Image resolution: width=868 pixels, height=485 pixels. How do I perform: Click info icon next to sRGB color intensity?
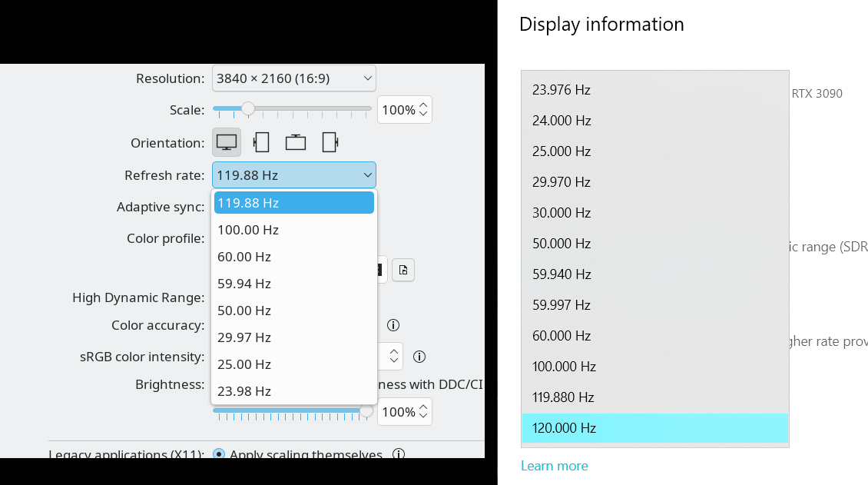(x=419, y=357)
